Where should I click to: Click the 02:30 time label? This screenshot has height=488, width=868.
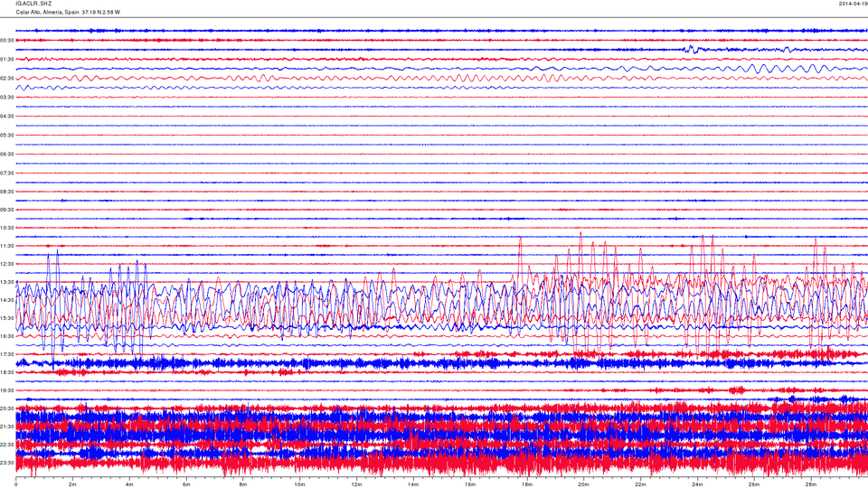click(x=7, y=79)
